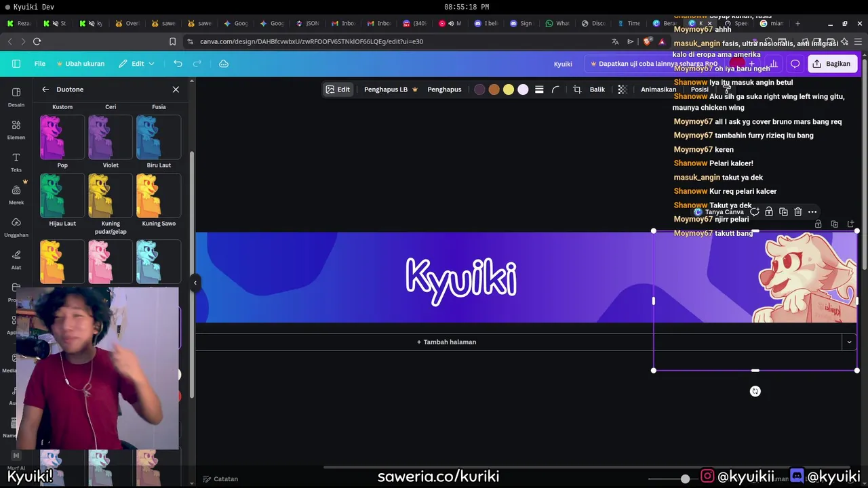Lock the page using page lock icon
Image resolution: width=868 pixels, height=488 pixels.
click(x=818, y=224)
